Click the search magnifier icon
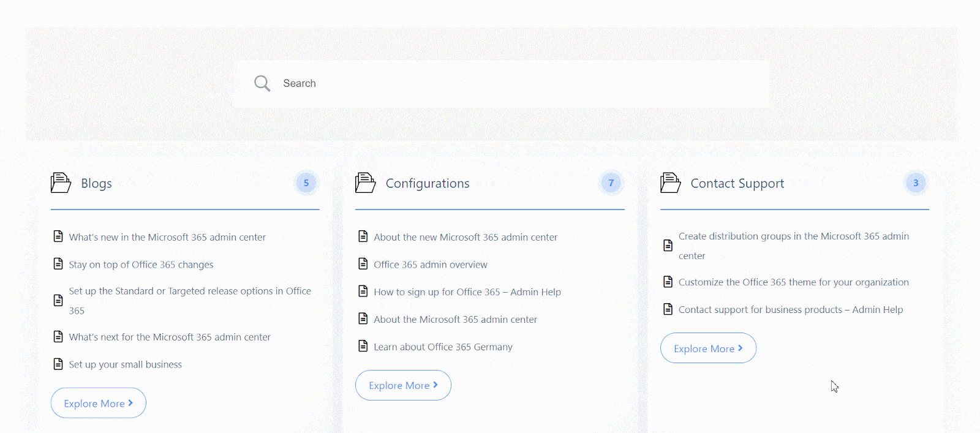Viewport: 980px width, 433px height. [262, 83]
